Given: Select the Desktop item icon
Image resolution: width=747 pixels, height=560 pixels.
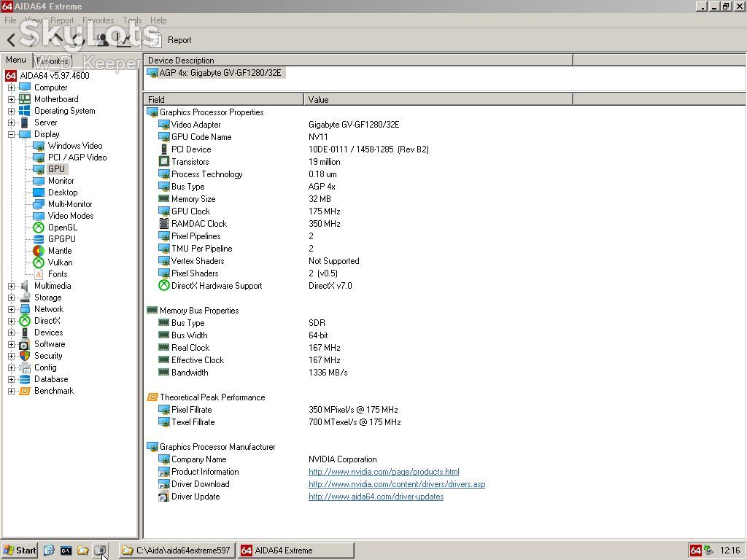Looking at the screenshot, I should (x=39, y=192).
